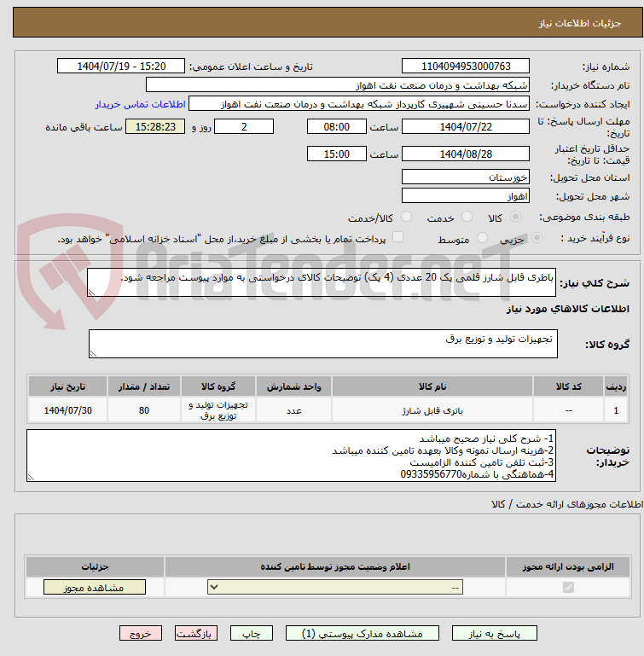
Task: Click the remaining time countdown 15:28:23
Action: 155,127
